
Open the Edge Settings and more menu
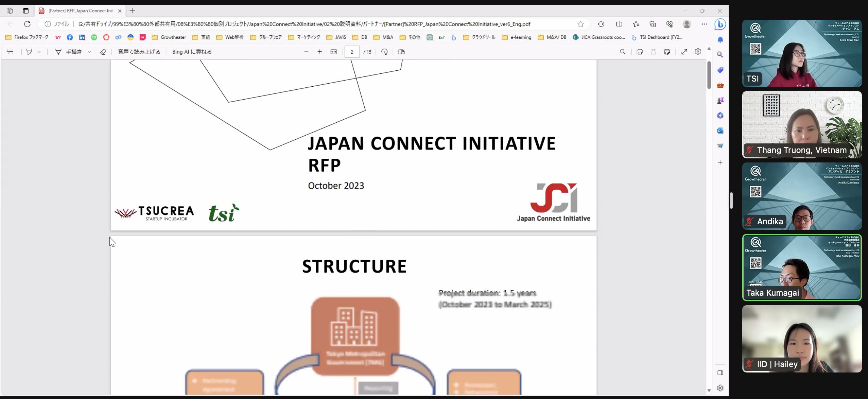704,24
